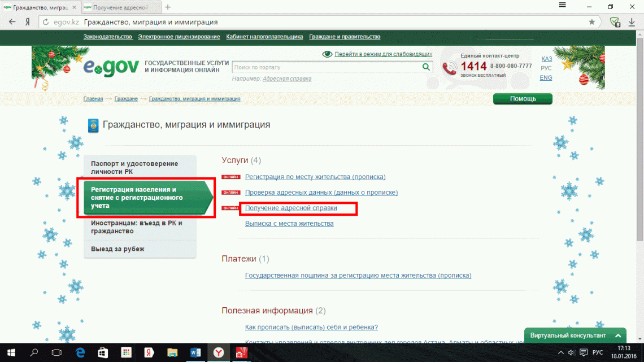The height and width of the screenshot is (362, 644).
Task: Click the Помощь button
Action: pyautogui.click(x=522, y=98)
